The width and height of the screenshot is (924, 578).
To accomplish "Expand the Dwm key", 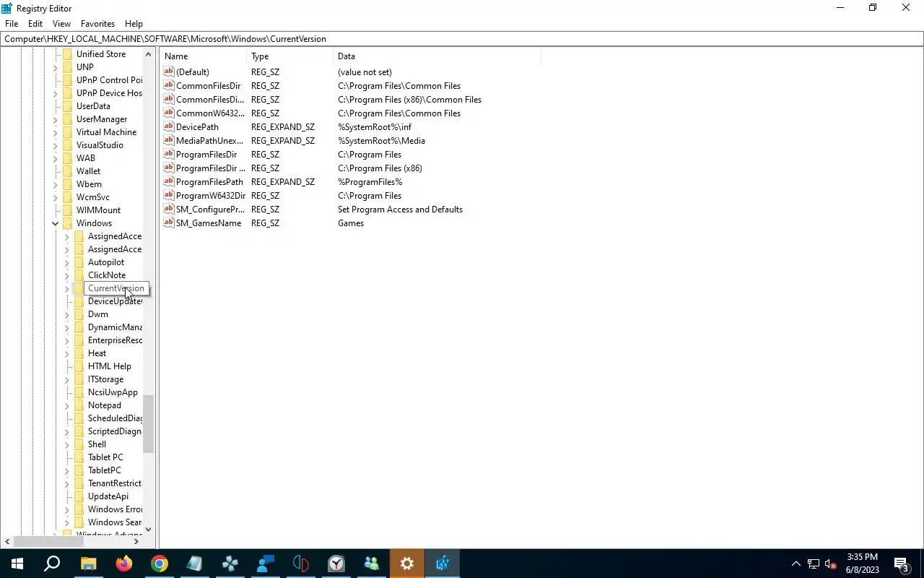I will 67,314.
